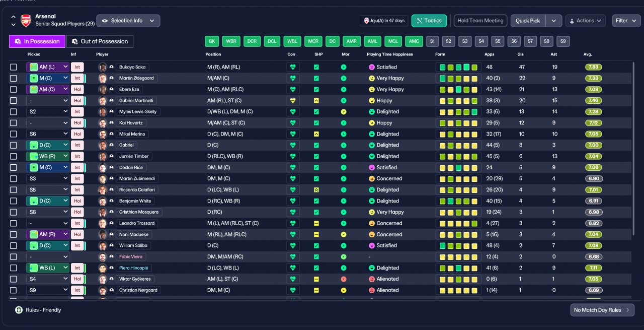Click Martin Ødegaard's player face icon
The width and height of the screenshot is (644, 330).
103,78
